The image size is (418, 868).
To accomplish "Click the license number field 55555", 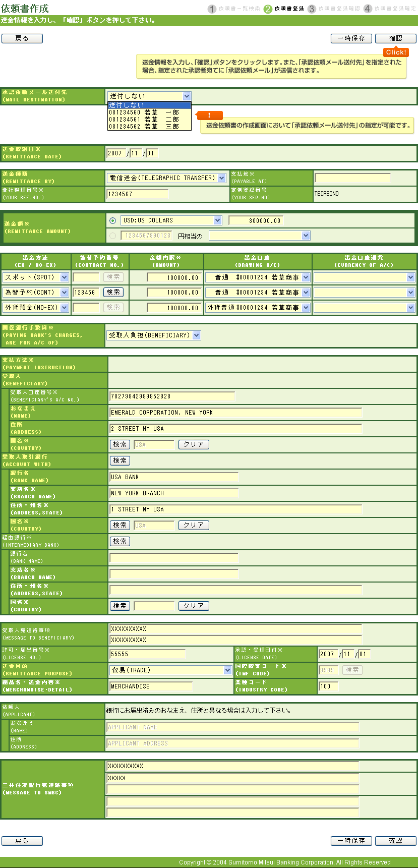I will click(148, 654).
